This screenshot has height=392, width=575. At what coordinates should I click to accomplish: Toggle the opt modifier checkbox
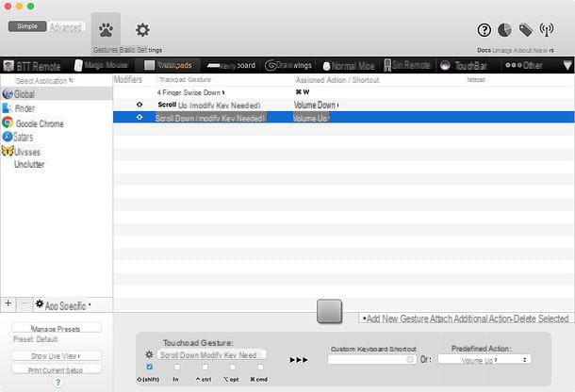click(233, 367)
